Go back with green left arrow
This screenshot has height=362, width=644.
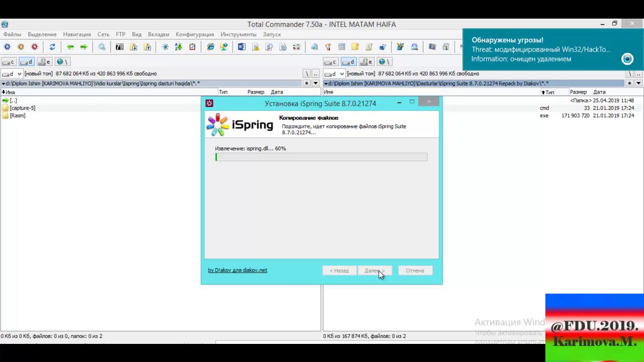tap(70, 47)
